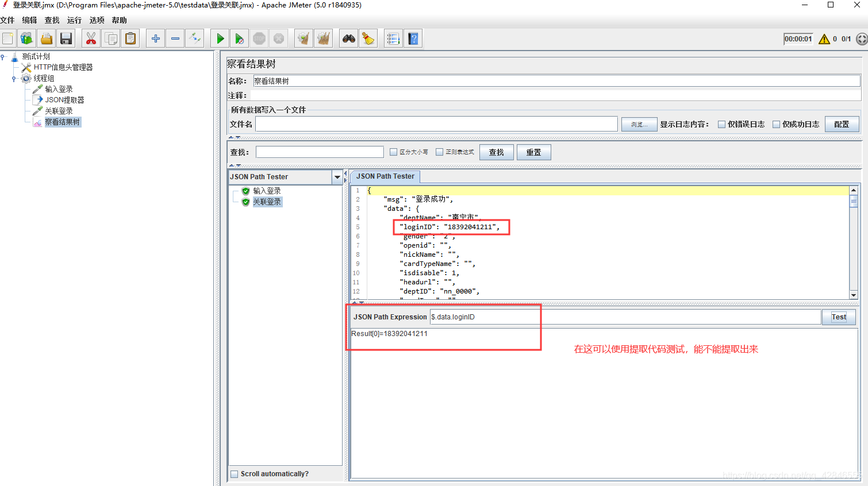
Task: Start the test with green play icon
Action: (x=220, y=38)
